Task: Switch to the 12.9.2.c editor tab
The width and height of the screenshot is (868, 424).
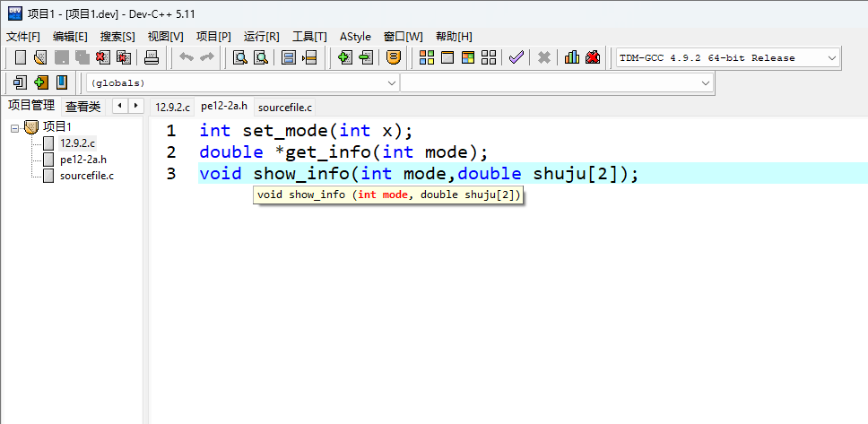Action: coord(173,107)
